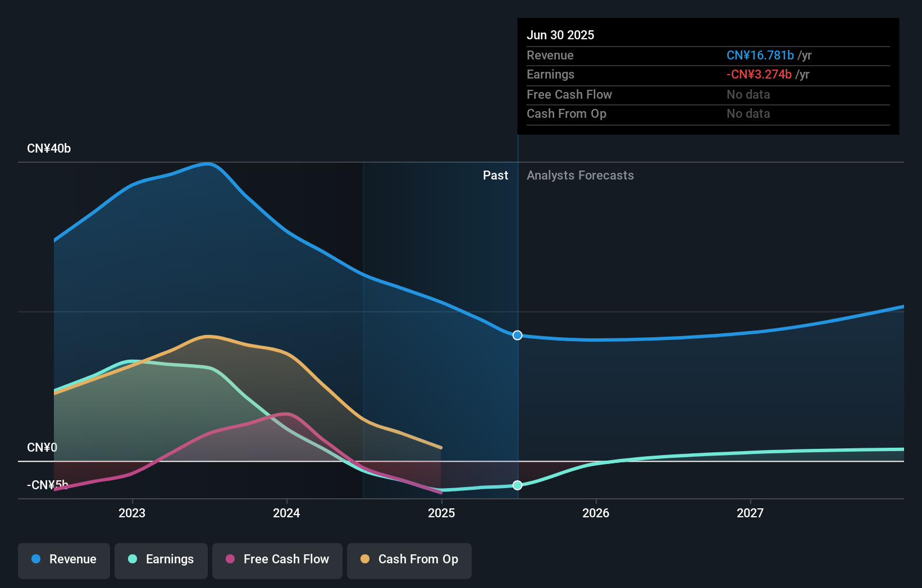Select the Earnings forecast data point marker
Screen dimensions: 922x588
tap(517, 485)
